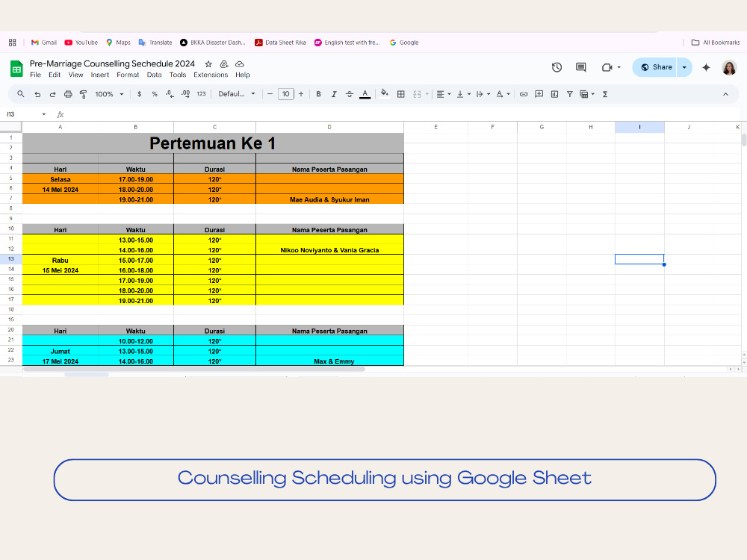Click the font size field

click(286, 94)
